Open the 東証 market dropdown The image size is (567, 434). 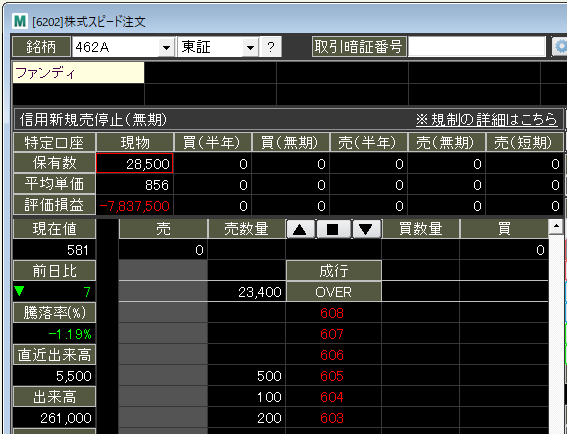point(250,47)
